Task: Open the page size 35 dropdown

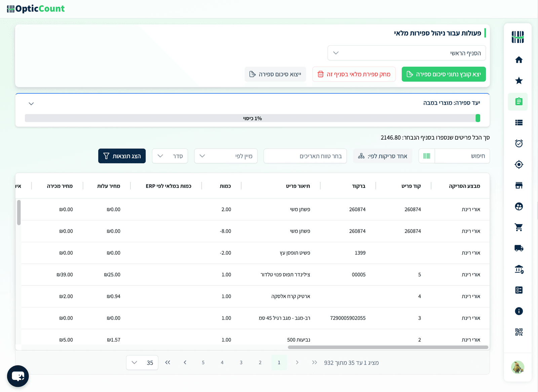Action: tap(142, 362)
